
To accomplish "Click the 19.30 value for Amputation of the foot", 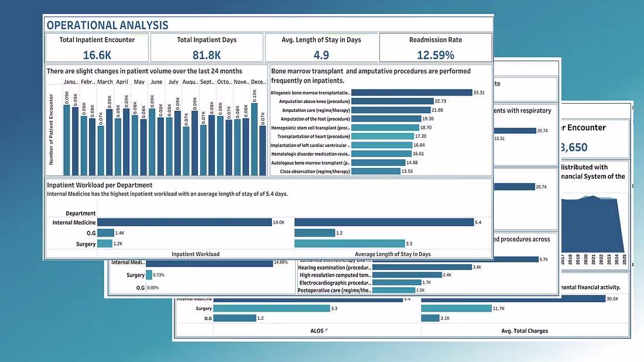I will [428, 119].
